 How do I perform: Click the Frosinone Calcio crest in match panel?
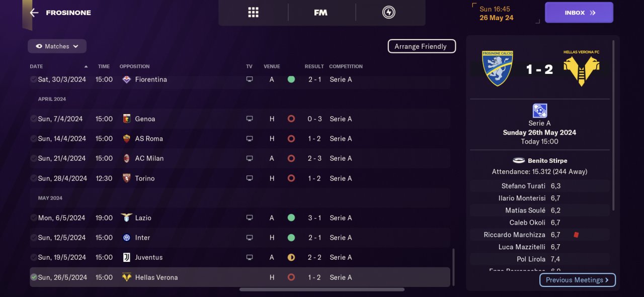point(497,68)
